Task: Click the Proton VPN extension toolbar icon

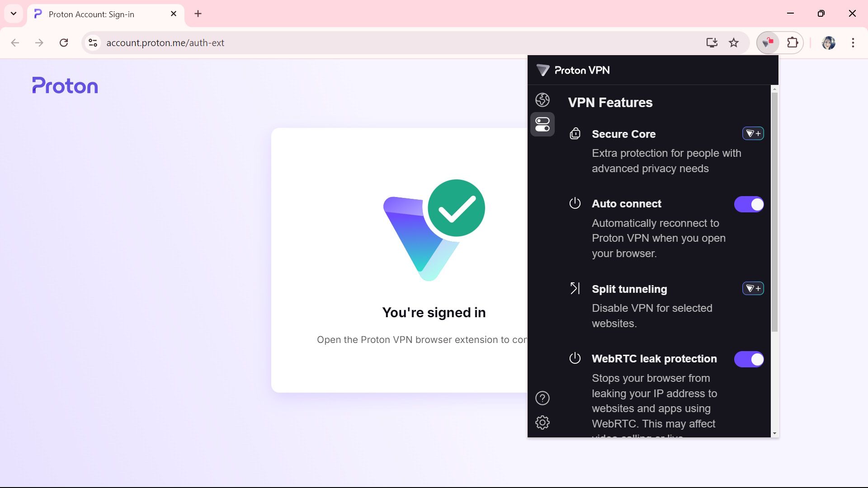Action: (768, 43)
